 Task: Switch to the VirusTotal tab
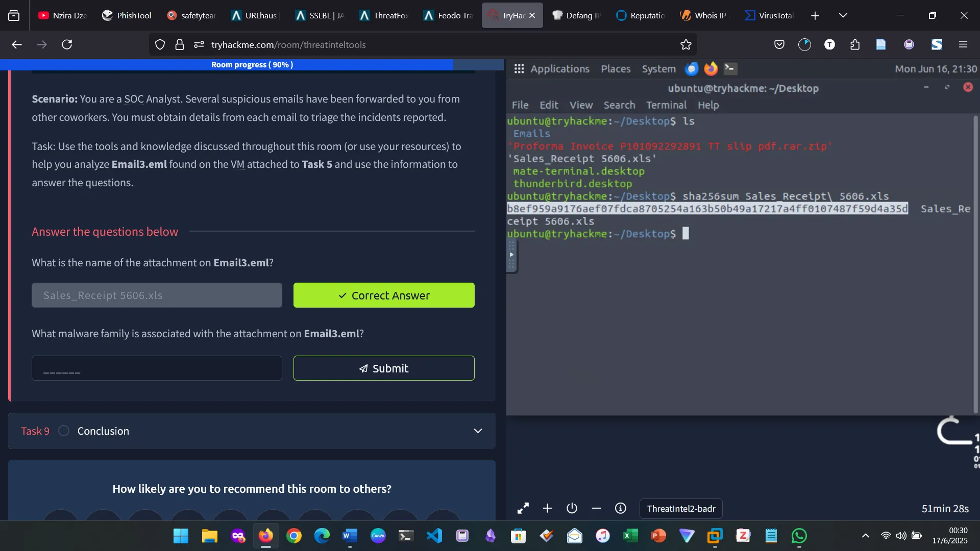pyautogui.click(x=769, y=15)
